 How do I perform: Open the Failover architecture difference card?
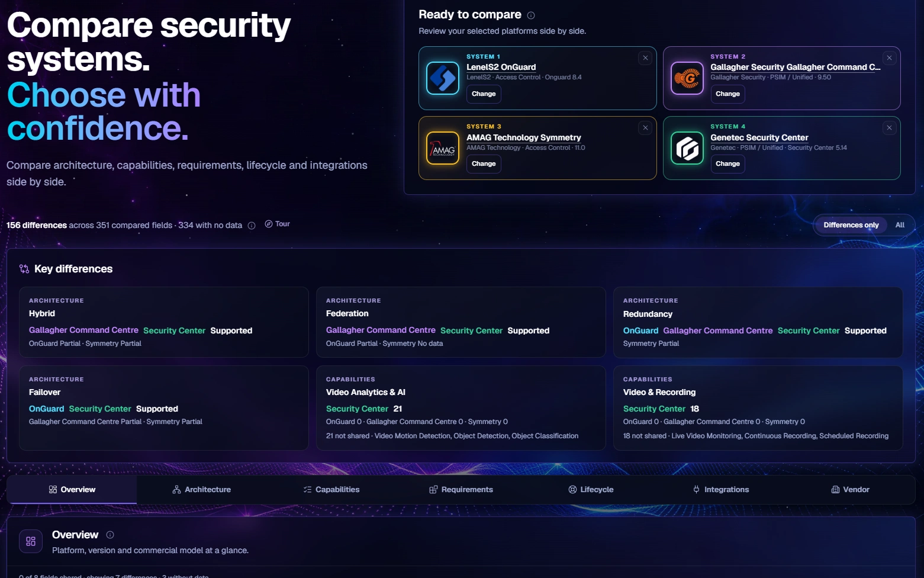coord(164,408)
